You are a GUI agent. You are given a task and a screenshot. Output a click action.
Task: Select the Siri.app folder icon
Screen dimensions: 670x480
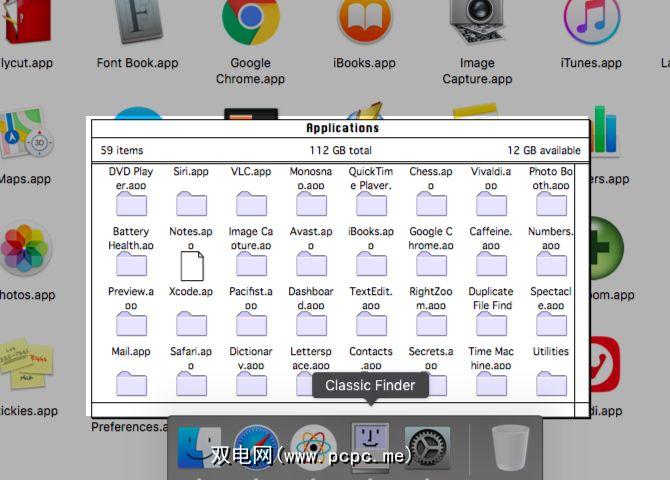(x=191, y=204)
